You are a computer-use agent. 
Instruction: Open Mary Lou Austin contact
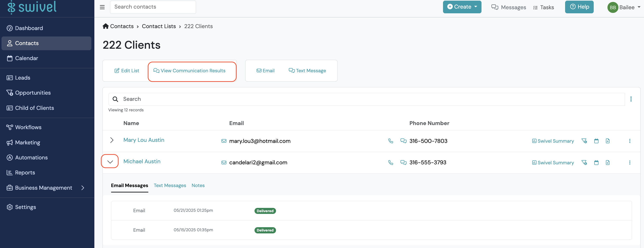coord(144,140)
